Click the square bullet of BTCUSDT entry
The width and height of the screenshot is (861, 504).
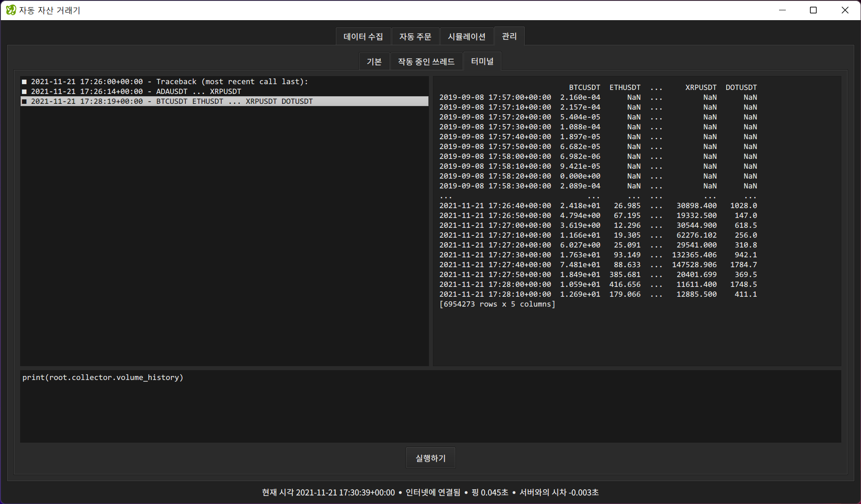tap(24, 102)
